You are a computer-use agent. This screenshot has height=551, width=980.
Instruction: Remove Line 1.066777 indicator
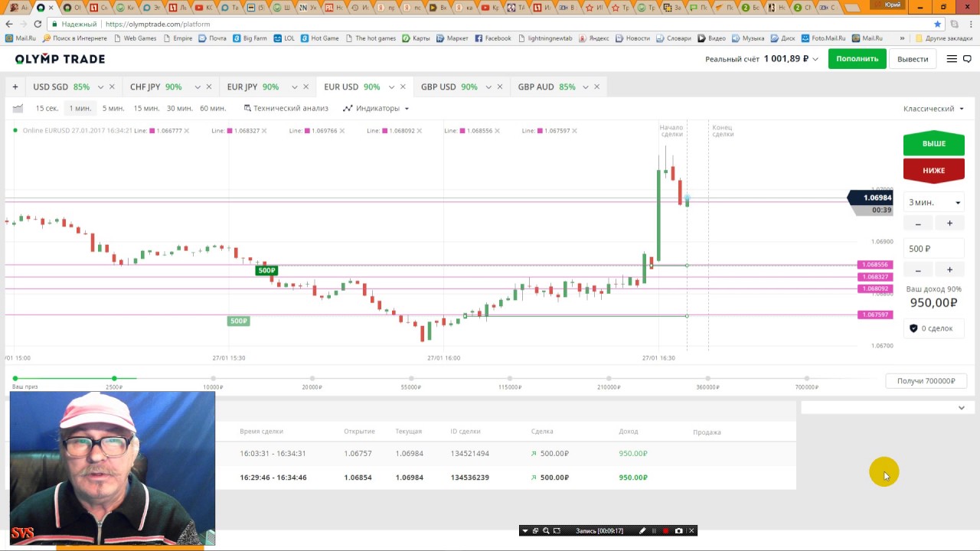pos(187,131)
